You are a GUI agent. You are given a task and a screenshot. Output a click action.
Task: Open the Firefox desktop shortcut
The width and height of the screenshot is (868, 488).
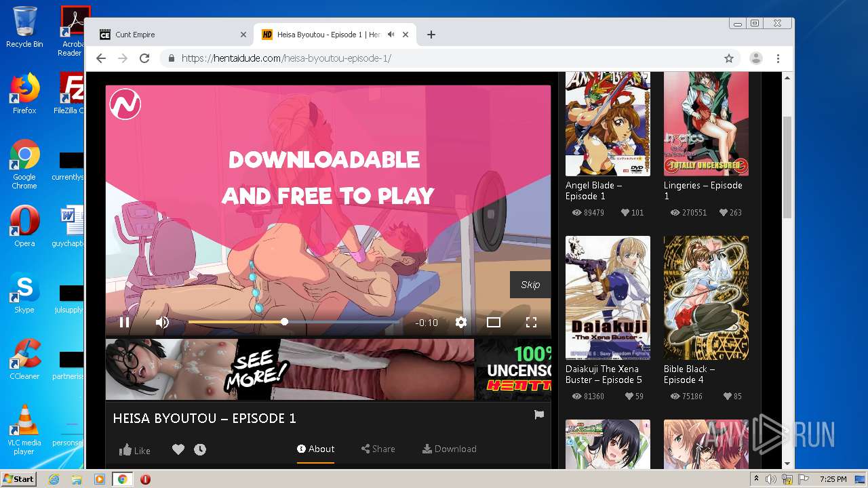(x=24, y=94)
